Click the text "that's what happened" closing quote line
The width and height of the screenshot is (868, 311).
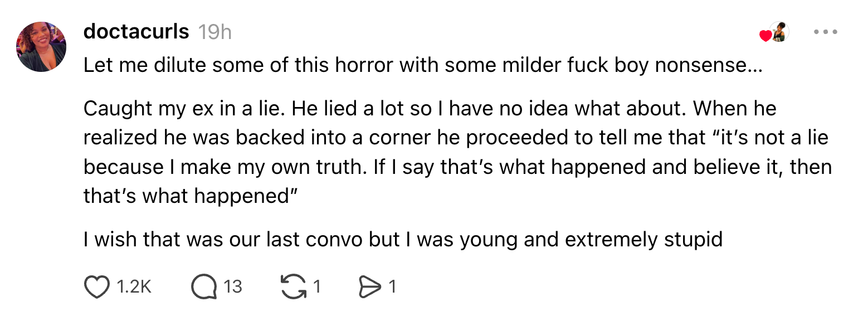tap(188, 196)
